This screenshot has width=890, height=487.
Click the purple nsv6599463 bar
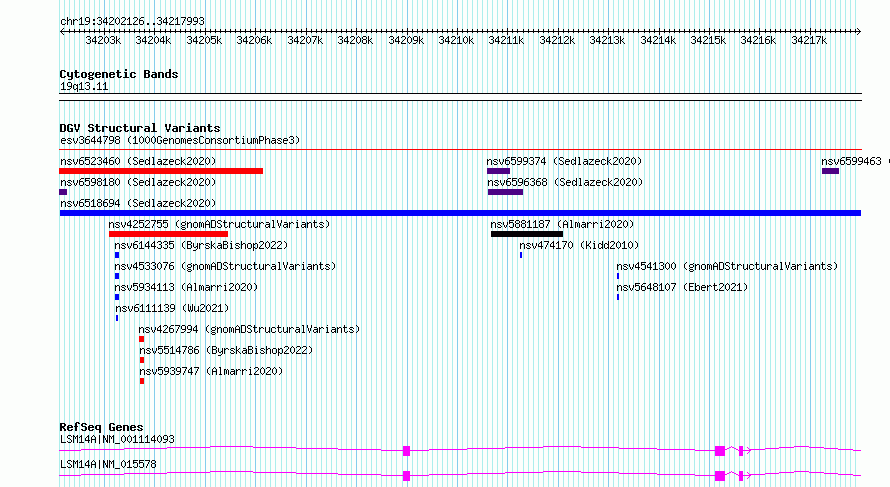tap(830, 171)
